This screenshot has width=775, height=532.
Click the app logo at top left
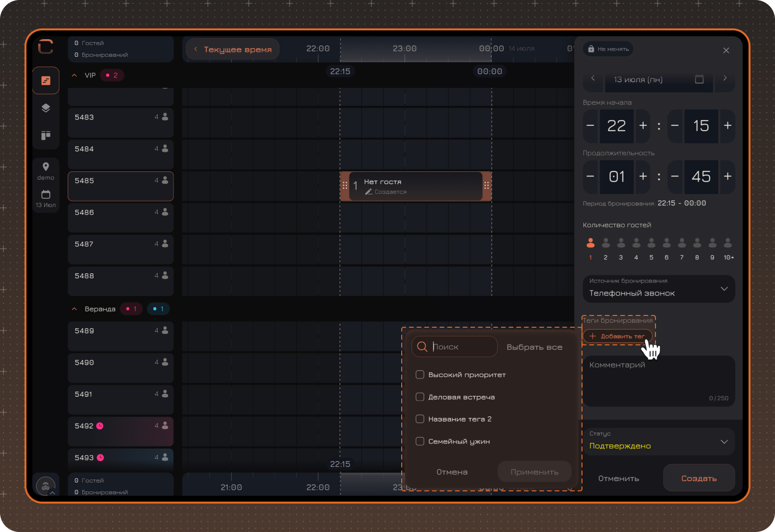46,47
